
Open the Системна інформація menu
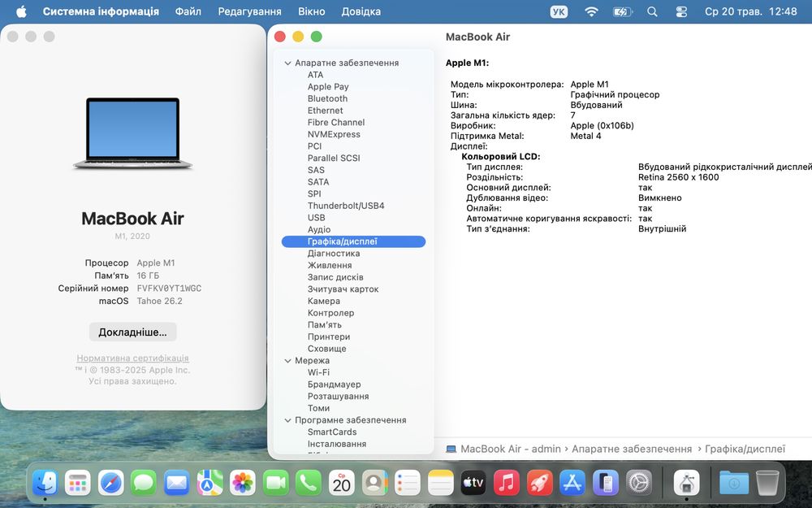pyautogui.click(x=101, y=11)
